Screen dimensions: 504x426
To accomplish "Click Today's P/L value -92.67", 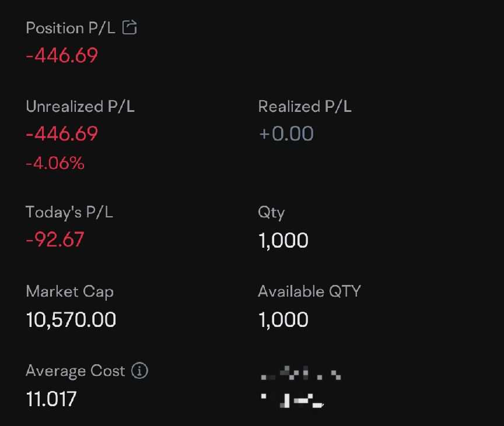I will (x=55, y=240).
